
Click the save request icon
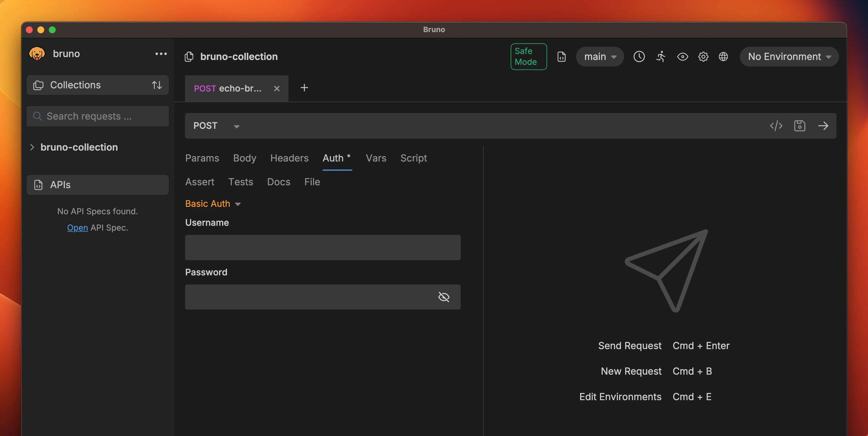[799, 126]
